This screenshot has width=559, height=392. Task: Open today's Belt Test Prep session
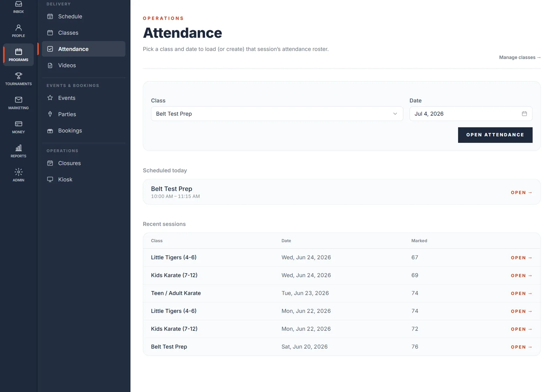click(x=521, y=193)
